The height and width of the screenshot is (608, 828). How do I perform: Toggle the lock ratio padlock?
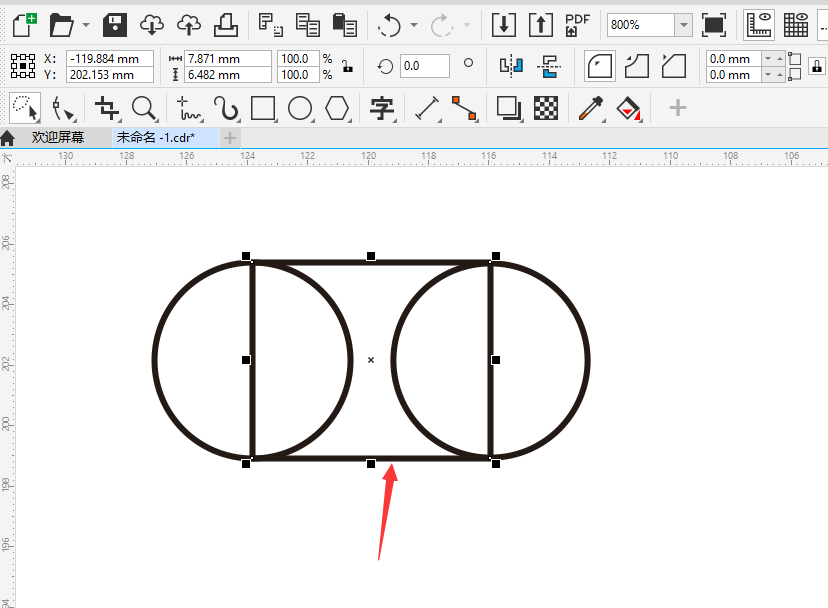347,67
